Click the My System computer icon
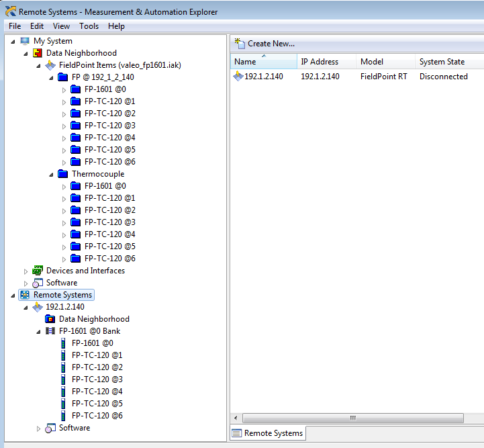 (25, 41)
